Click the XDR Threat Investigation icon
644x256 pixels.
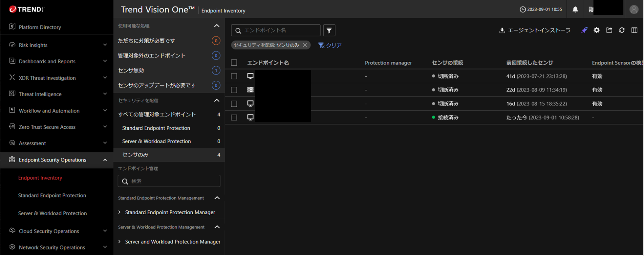pyautogui.click(x=12, y=77)
